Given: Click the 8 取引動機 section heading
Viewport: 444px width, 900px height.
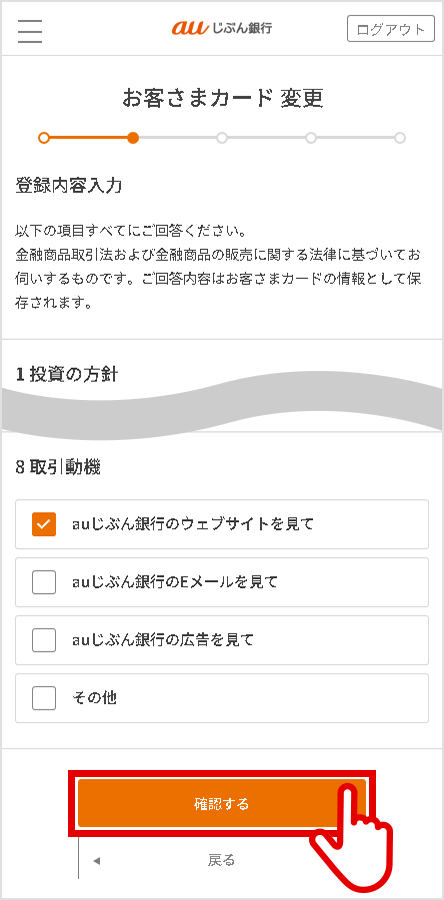Looking at the screenshot, I should 58,468.
